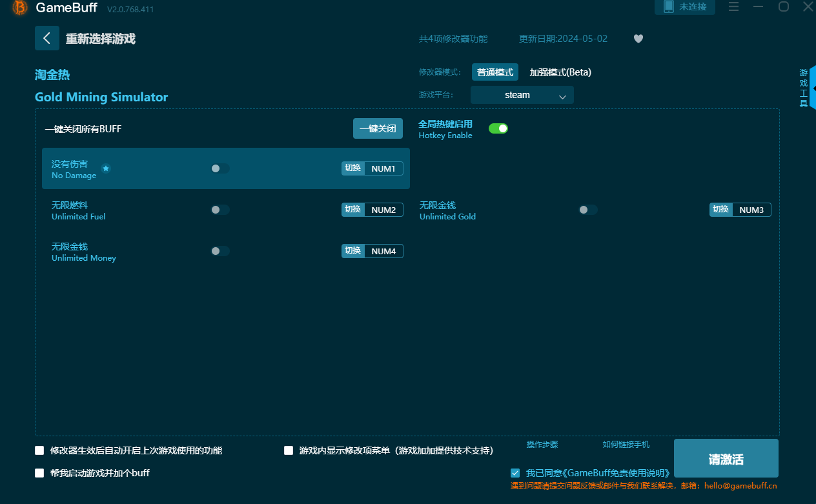This screenshot has height=504, width=816.
Task: Check show in-game modifier menu checkbox
Action: 289,450
